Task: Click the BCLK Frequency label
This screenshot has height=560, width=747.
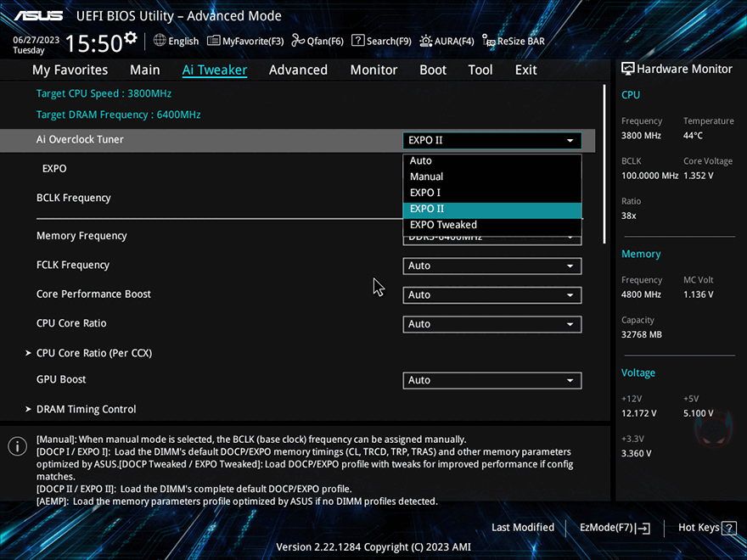Action: [73, 198]
